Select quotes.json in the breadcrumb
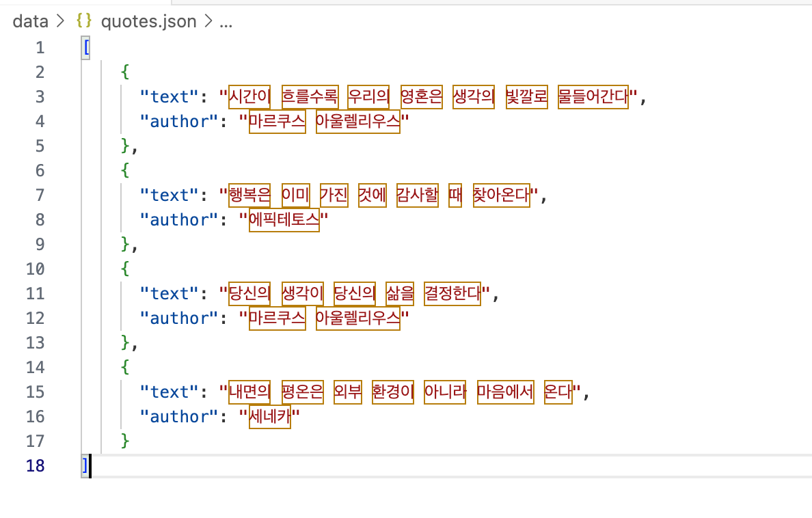This screenshot has width=812, height=518. coord(148,21)
